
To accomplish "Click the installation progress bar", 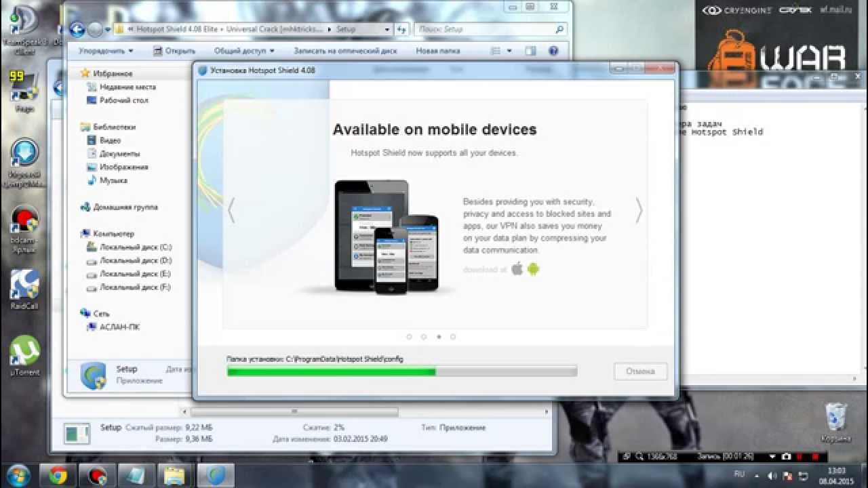I will point(402,371).
